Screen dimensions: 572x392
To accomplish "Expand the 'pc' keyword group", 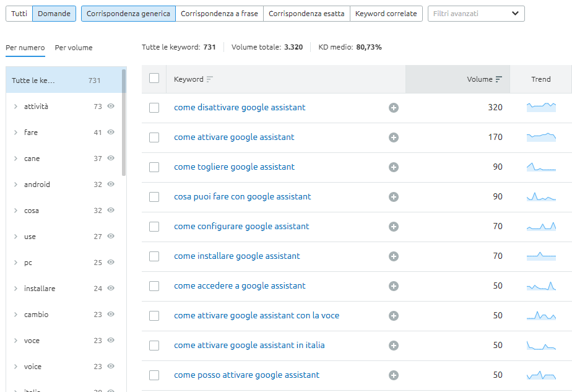I will tap(15, 263).
